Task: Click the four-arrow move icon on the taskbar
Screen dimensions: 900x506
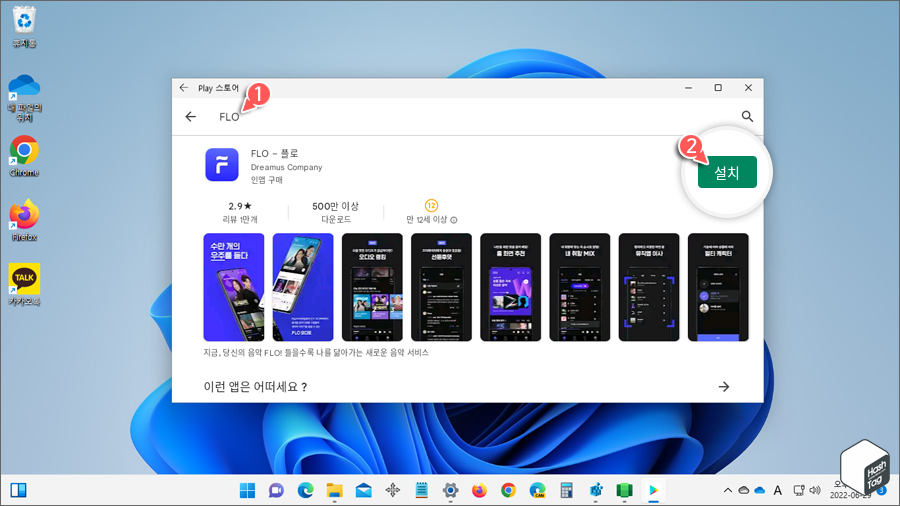Action: tap(393, 491)
